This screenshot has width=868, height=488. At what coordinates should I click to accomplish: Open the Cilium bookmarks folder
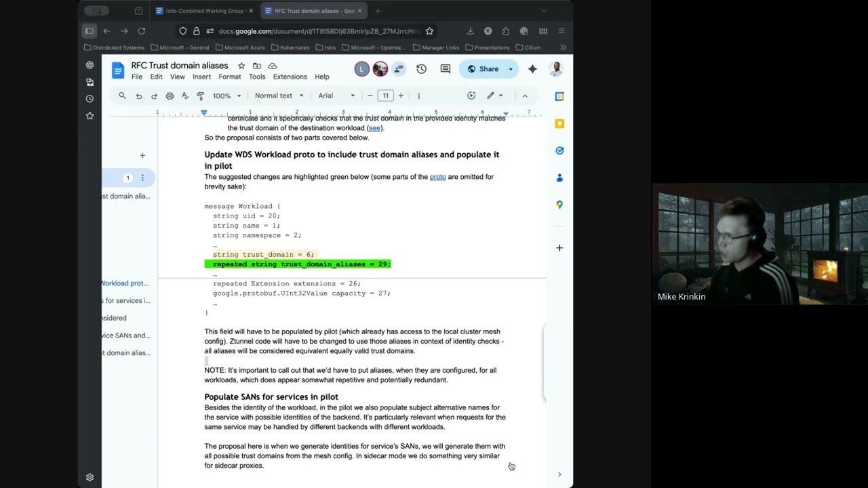528,47
